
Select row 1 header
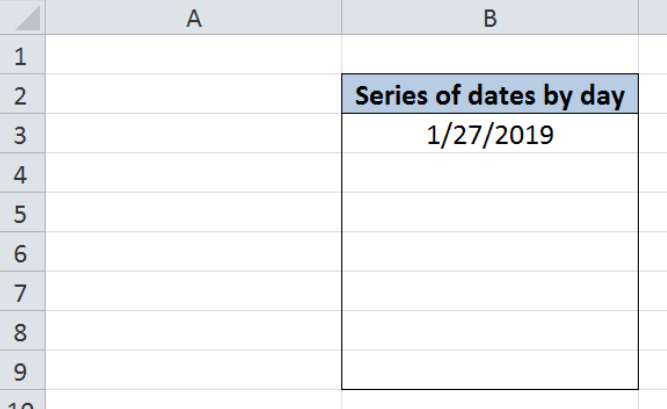23,54
